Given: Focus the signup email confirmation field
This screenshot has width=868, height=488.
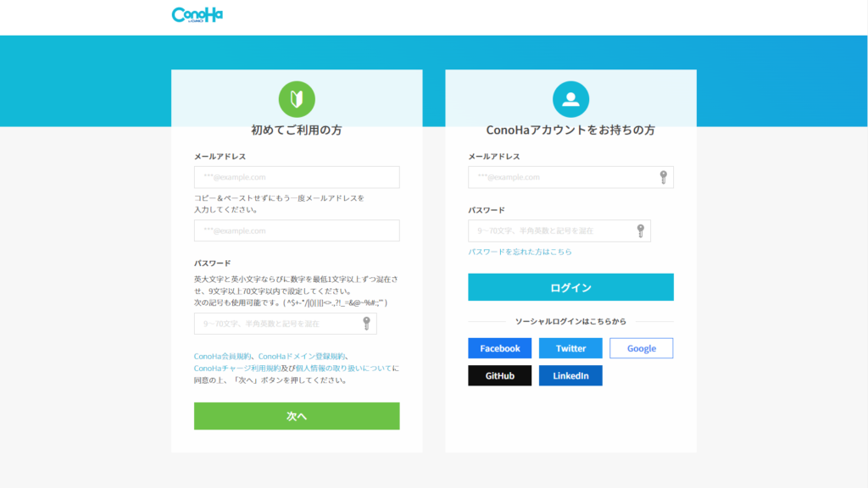Looking at the screenshot, I should 297,230.
